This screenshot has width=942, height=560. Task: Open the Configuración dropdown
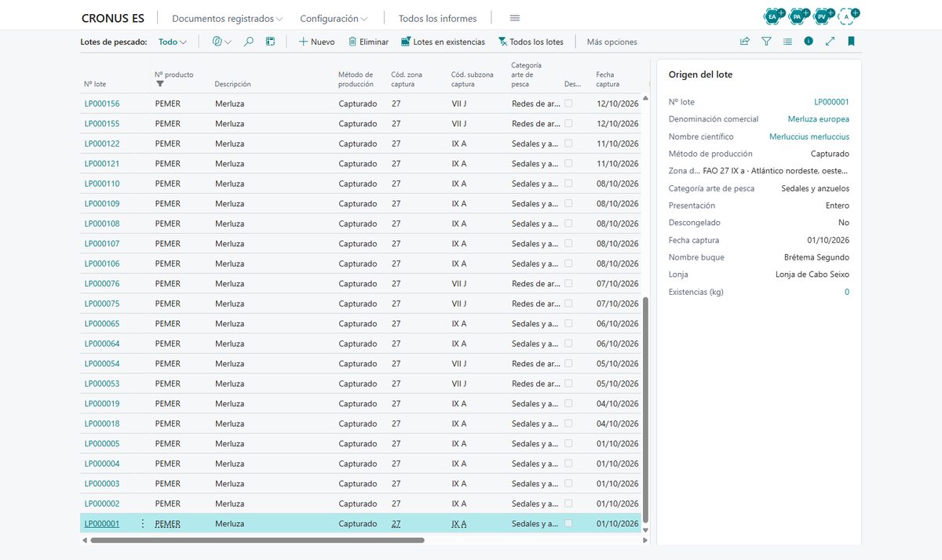pyautogui.click(x=334, y=18)
